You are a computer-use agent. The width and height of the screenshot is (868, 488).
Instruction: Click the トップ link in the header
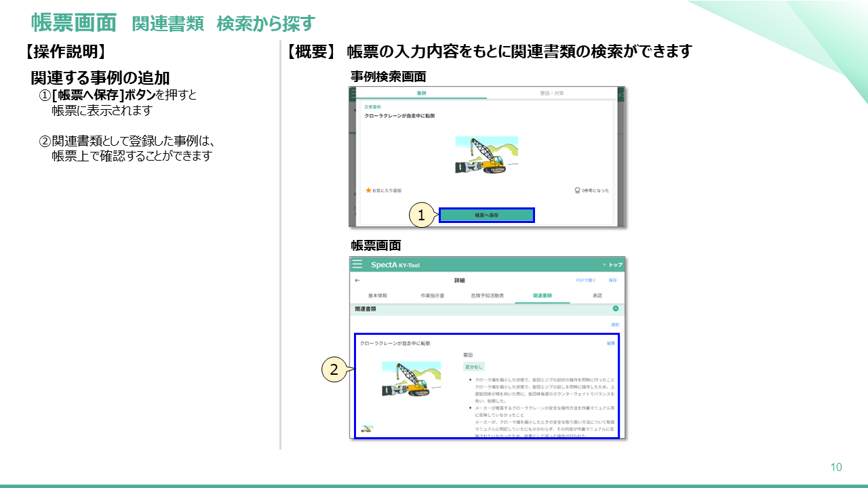612,264
